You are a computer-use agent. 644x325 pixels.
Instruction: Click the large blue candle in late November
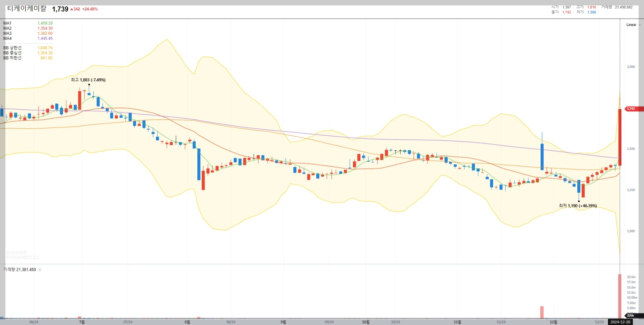click(542, 157)
